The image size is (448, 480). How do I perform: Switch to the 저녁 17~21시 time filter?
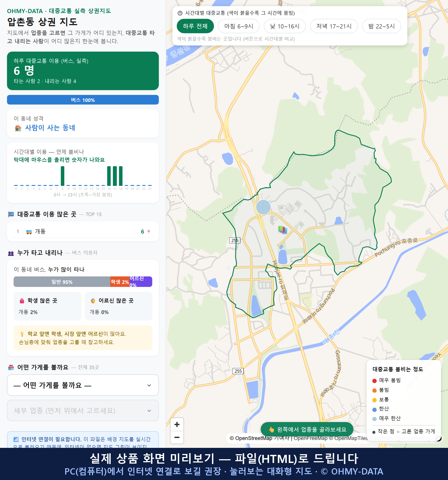click(x=334, y=26)
